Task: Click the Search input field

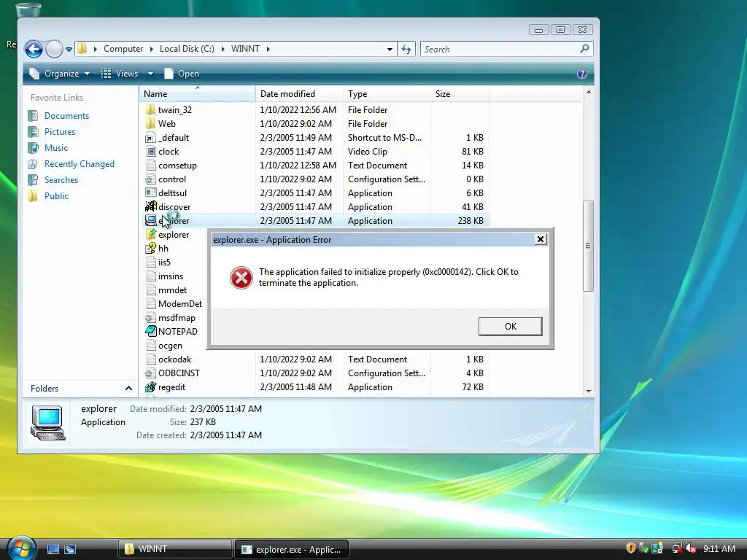Action: point(500,49)
